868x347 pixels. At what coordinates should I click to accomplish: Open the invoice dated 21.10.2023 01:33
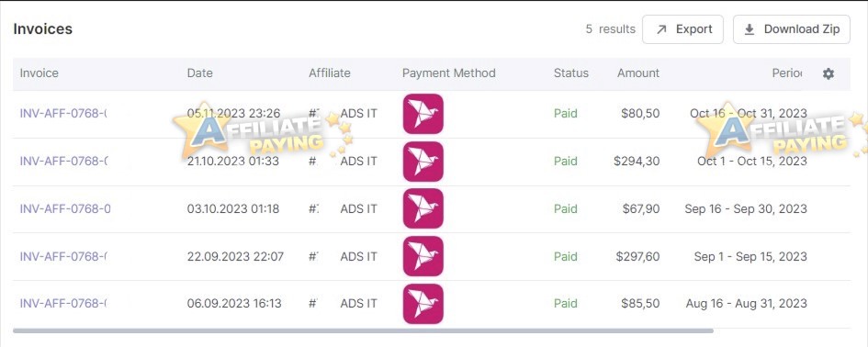[x=63, y=161]
